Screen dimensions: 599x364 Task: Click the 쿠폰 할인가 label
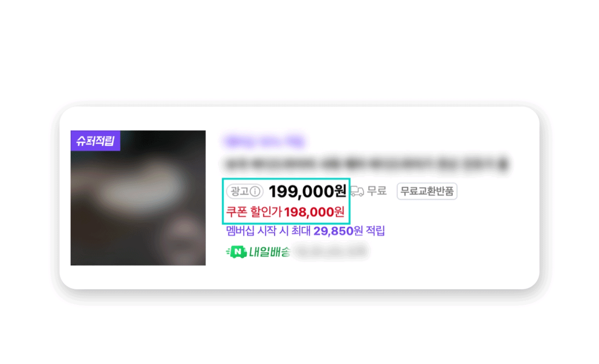pyautogui.click(x=254, y=212)
